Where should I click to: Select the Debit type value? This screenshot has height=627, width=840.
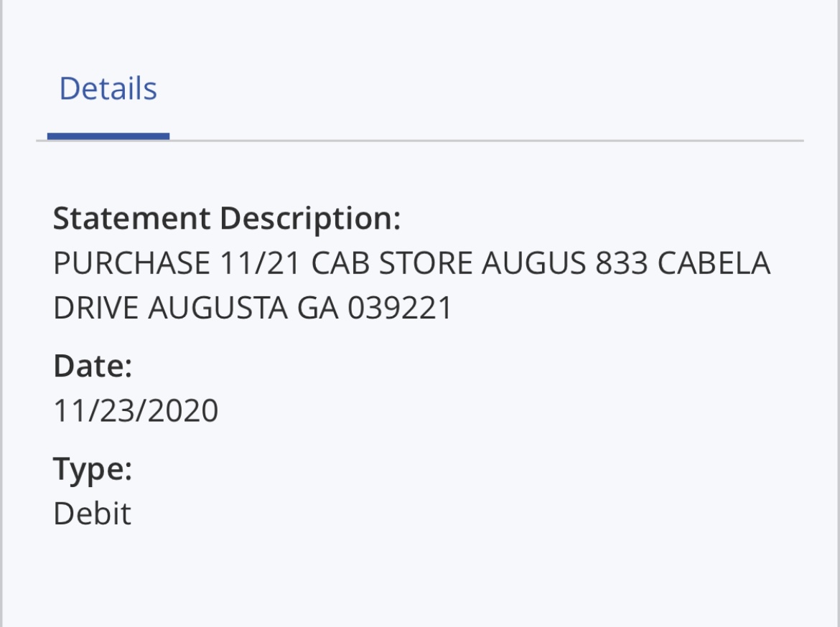(x=92, y=514)
